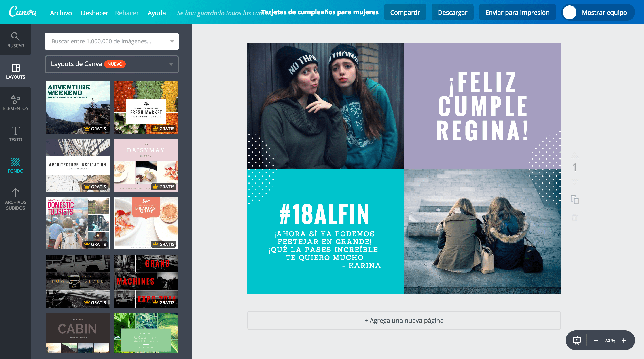Open the Ayuda menu
Viewport: 644px width, 359px height.
click(x=157, y=13)
